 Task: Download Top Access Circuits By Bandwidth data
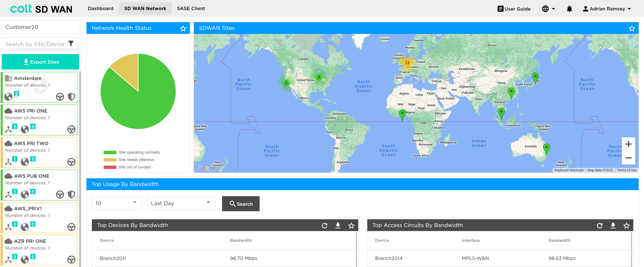[613, 226]
